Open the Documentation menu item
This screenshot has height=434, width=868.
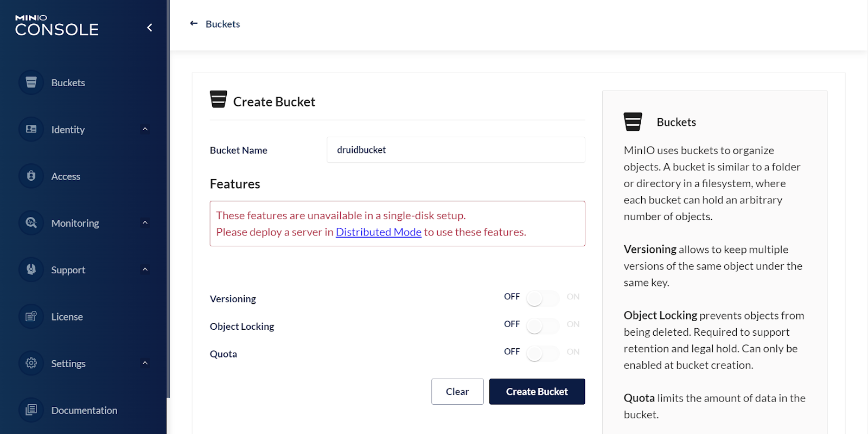tap(84, 411)
